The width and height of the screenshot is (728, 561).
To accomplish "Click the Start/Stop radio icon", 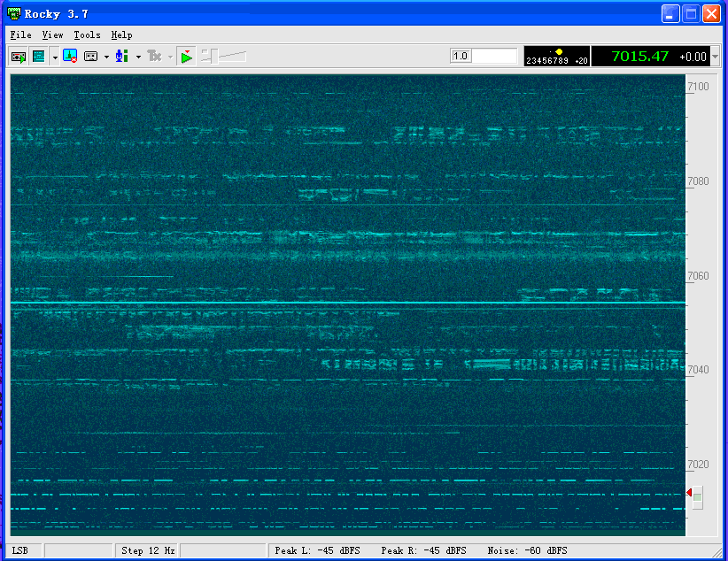I will pyautogui.click(x=18, y=57).
